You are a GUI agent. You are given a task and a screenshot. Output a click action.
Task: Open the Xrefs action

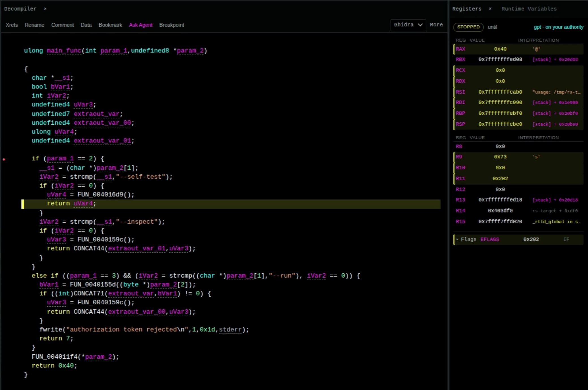[12, 25]
